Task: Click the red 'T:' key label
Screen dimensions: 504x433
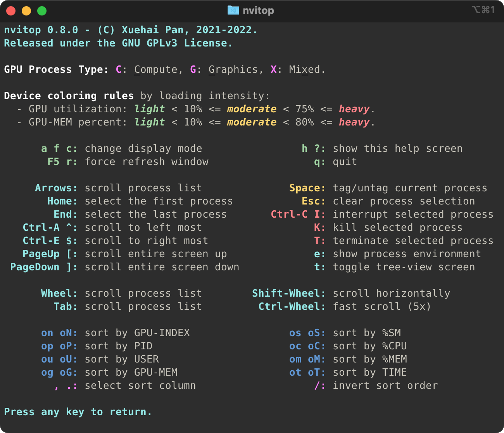Action: coord(320,241)
